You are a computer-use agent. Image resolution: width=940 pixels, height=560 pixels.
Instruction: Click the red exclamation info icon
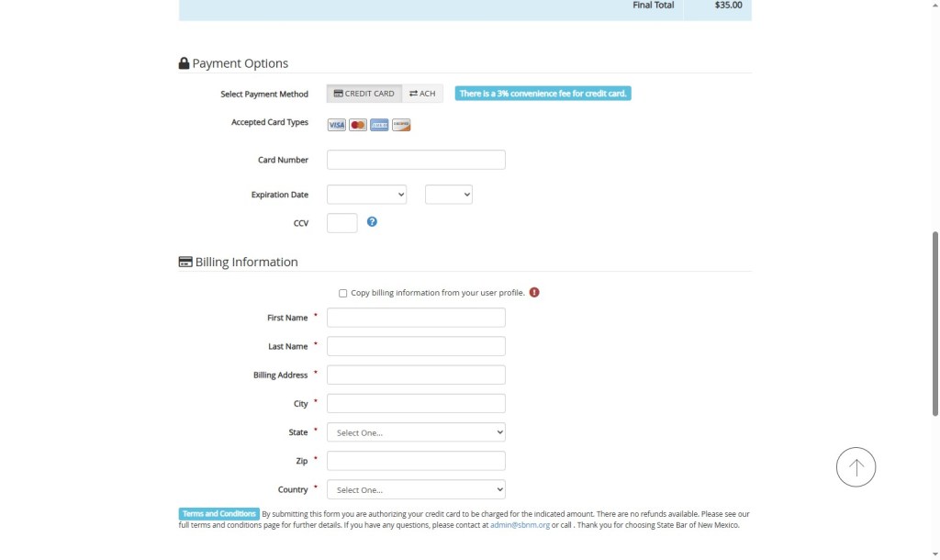[534, 293]
